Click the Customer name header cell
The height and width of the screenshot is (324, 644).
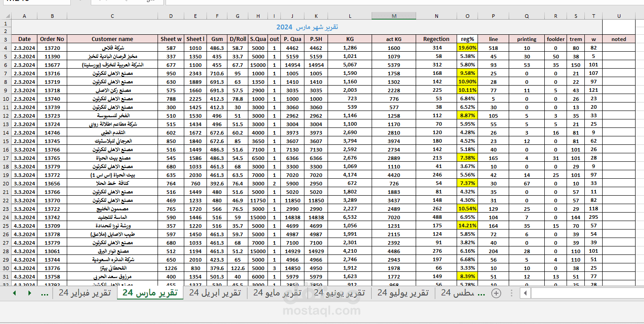click(112, 39)
